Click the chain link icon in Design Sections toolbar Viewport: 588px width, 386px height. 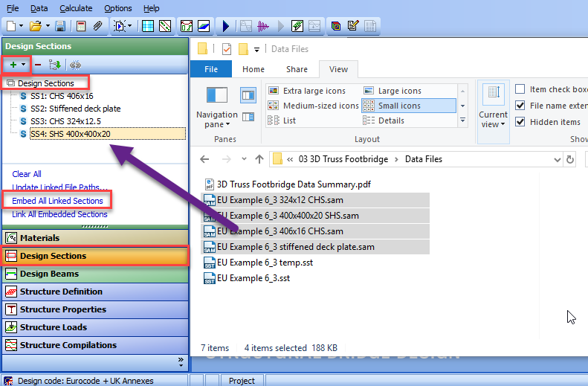click(x=75, y=65)
